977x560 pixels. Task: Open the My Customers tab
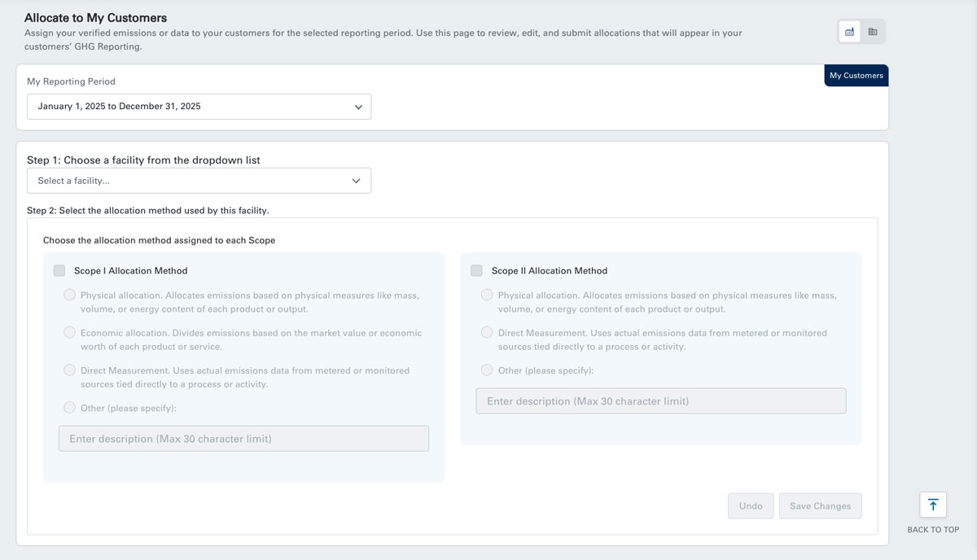pos(856,76)
